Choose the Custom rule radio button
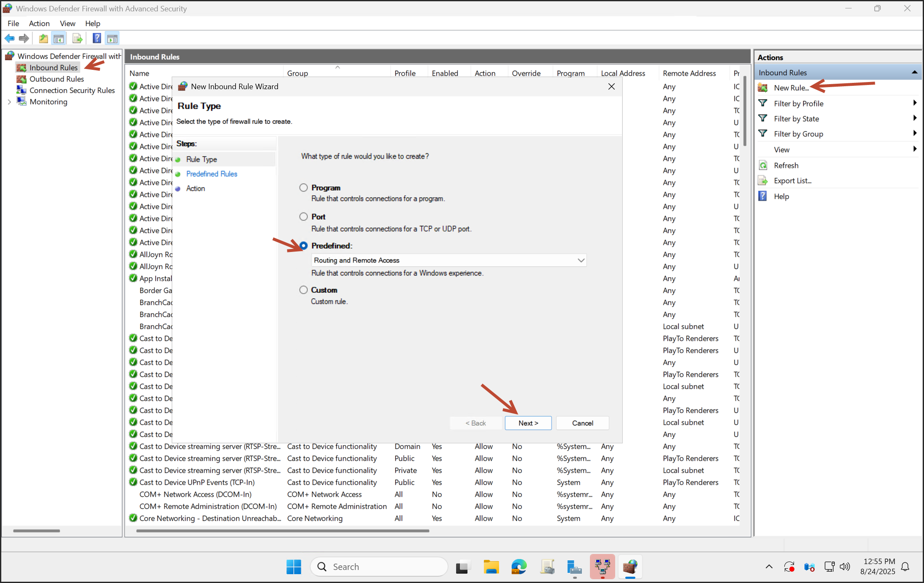 303,290
